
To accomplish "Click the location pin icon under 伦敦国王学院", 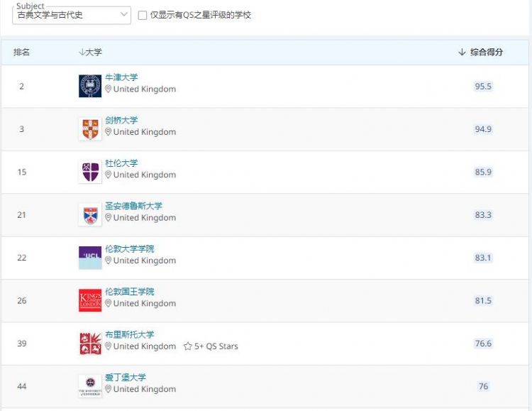I will tap(109, 303).
